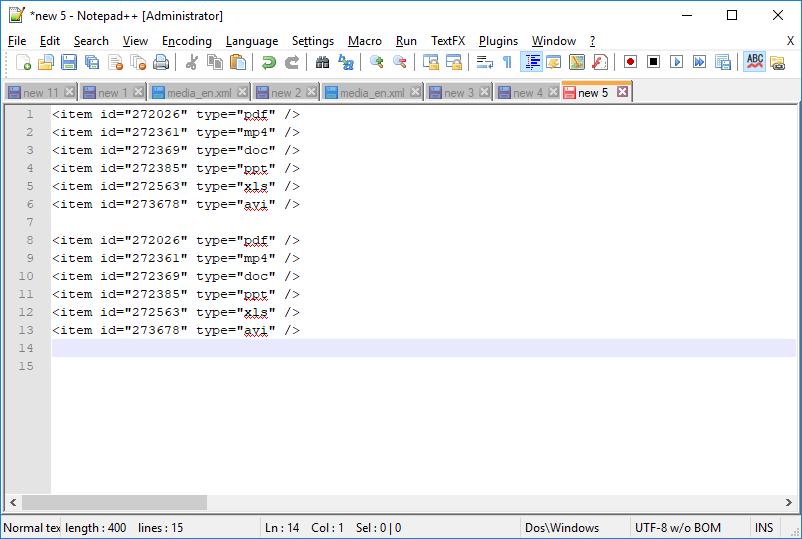Switch to the new 1 tab
This screenshot has width=802, height=539.
[x=112, y=93]
